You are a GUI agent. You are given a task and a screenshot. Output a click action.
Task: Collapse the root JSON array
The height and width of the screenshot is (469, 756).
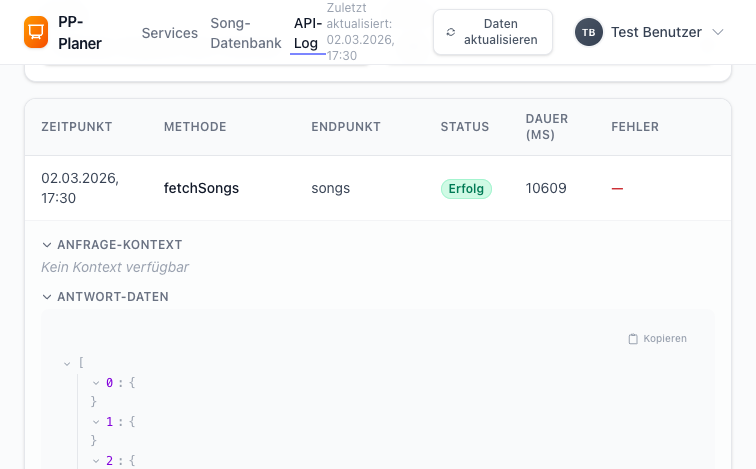pos(67,363)
